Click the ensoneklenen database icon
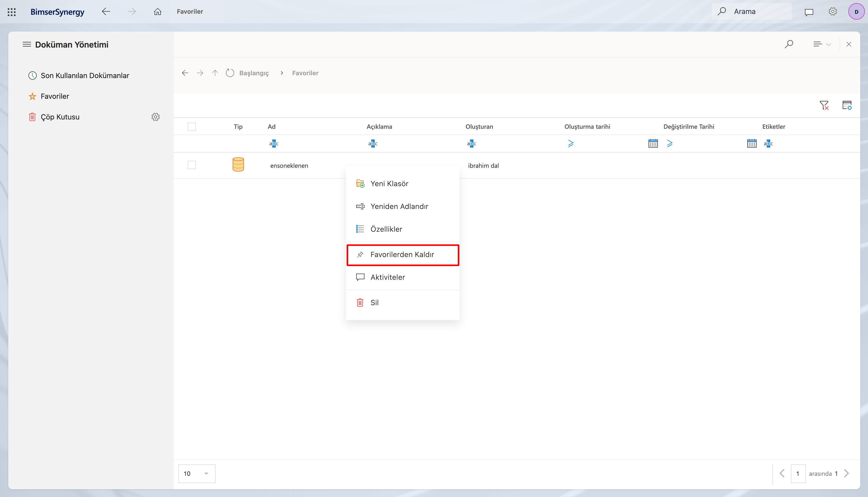Viewport: 868px width, 497px height. pyautogui.click(x=238, y=164)
